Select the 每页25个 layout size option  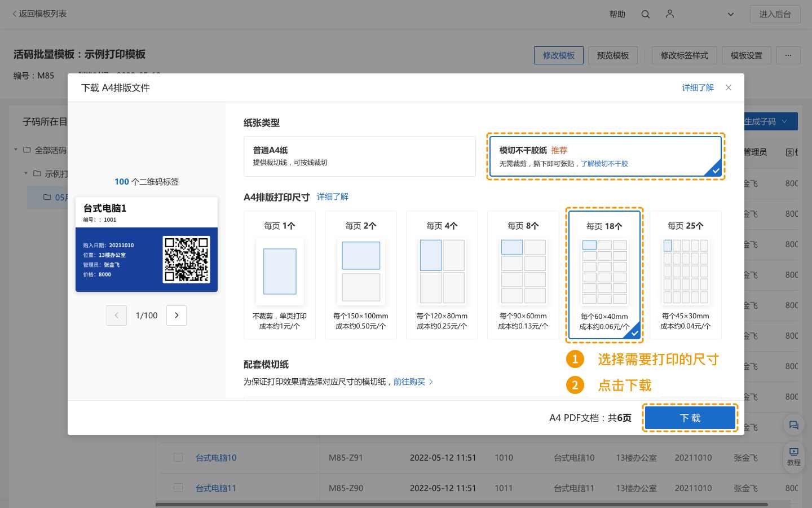(x=686, y=275)
